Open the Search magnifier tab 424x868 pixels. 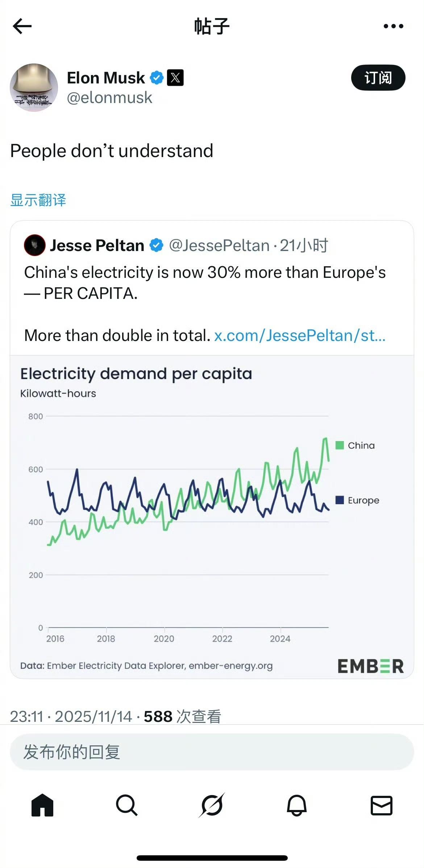coord(127,805)
